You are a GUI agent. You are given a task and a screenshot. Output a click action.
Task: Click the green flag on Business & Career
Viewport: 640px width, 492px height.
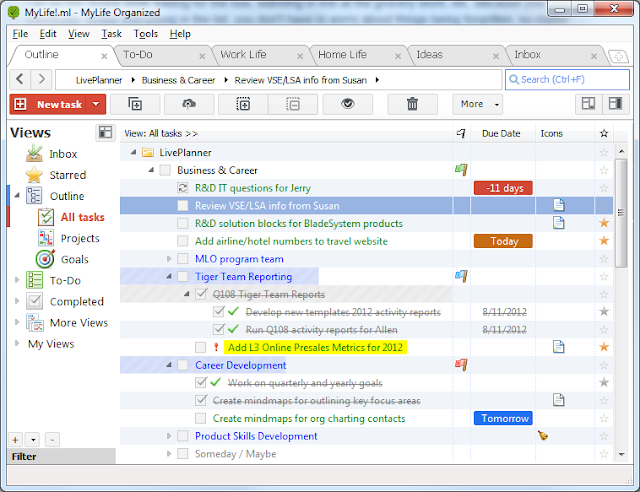click(461, 169)
